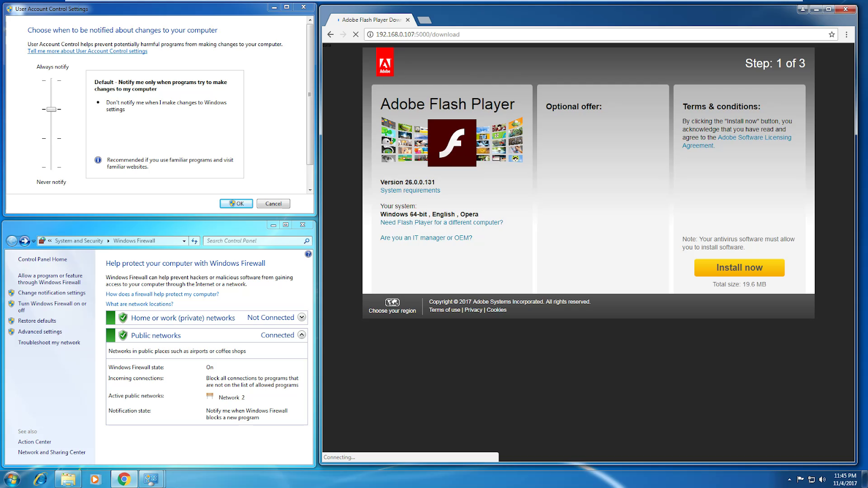Click the Control Panel refresh button
The width and height of the screenshot is (868, 488).
coord(194,241)
